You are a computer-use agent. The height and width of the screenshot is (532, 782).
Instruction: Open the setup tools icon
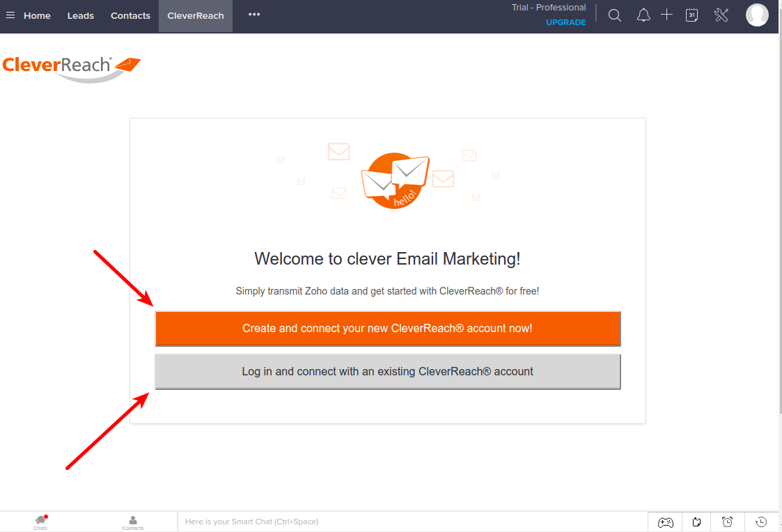pos(721,15)
